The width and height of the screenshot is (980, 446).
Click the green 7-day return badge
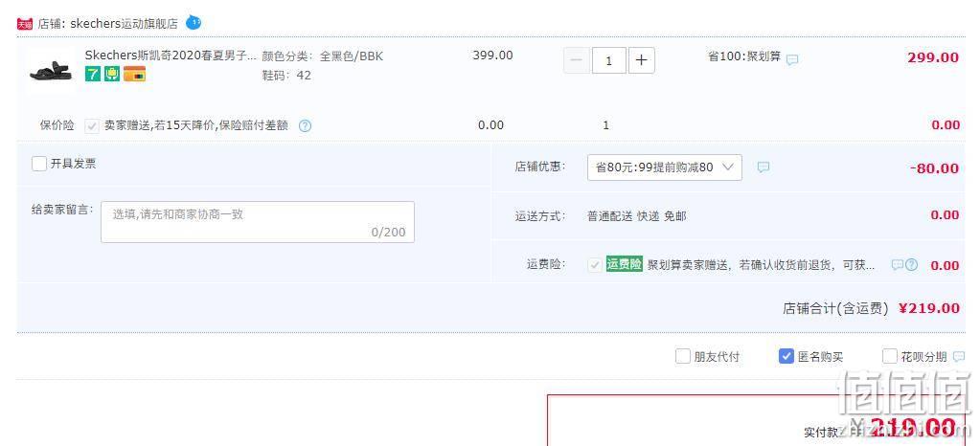(93, 75)
